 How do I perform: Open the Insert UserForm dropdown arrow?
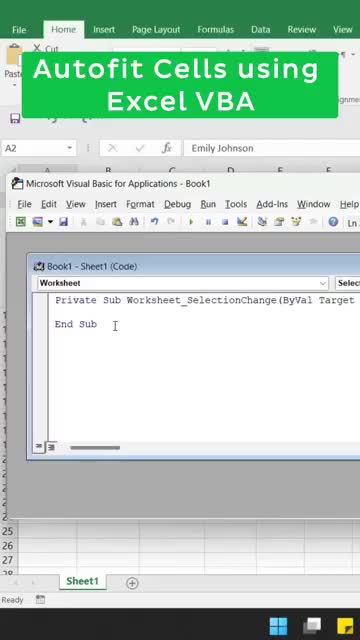click(50, 222)
